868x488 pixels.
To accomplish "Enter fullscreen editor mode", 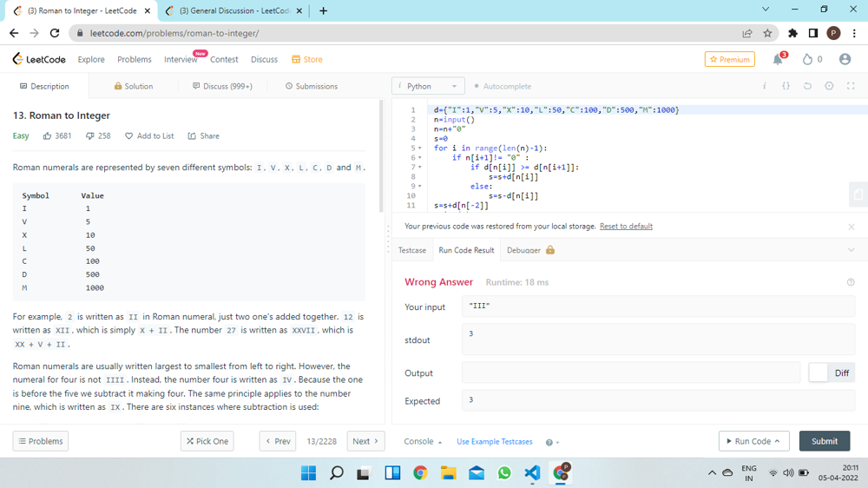I will coord(851,86).
